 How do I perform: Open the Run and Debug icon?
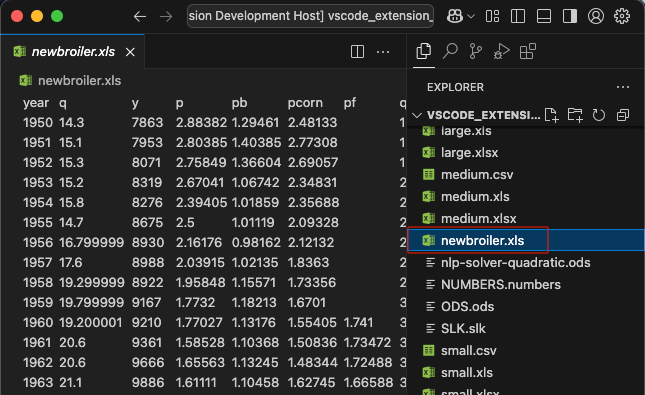(x=501, y=51)
